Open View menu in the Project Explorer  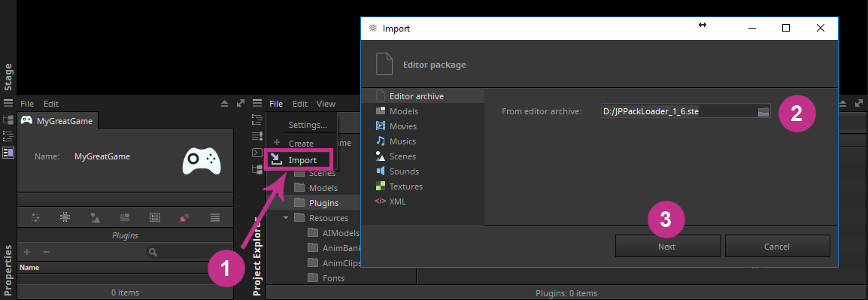pyautogui.click(x=326, y=104)
